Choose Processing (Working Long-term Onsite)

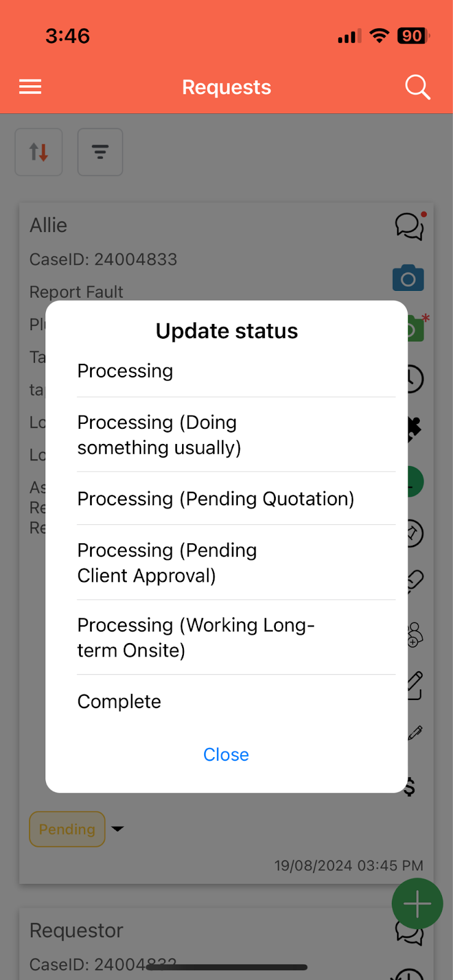pos(196,638)
